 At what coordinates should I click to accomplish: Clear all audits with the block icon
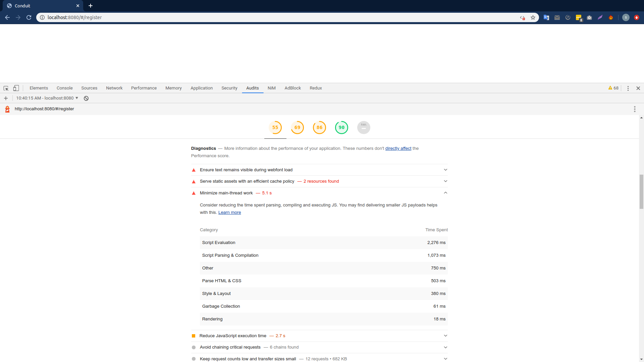(86, 98)
